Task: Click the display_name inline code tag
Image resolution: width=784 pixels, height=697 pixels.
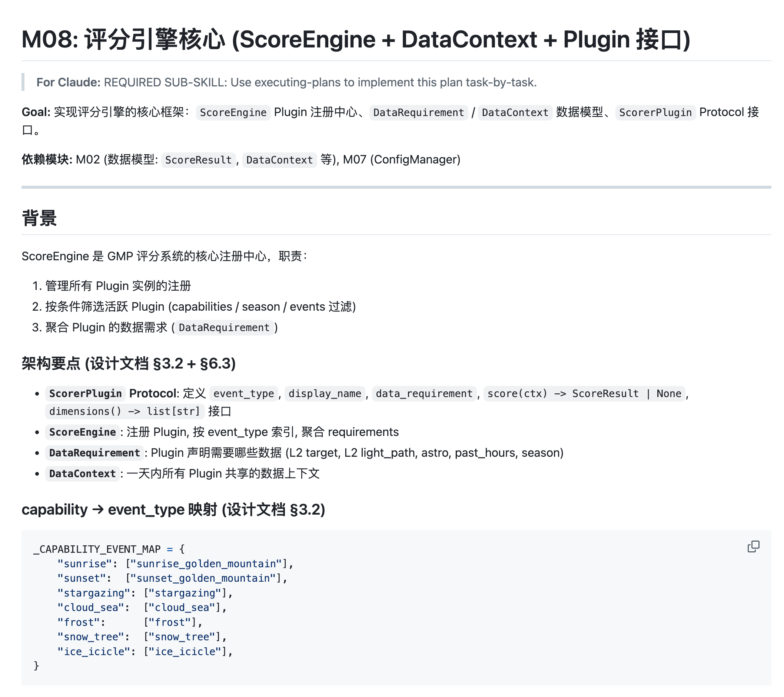Action: [325, 393]
